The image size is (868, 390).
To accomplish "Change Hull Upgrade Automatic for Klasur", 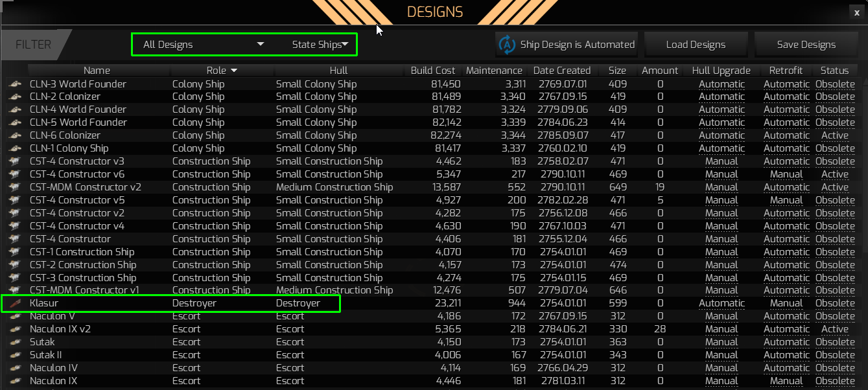I will 721,303.
